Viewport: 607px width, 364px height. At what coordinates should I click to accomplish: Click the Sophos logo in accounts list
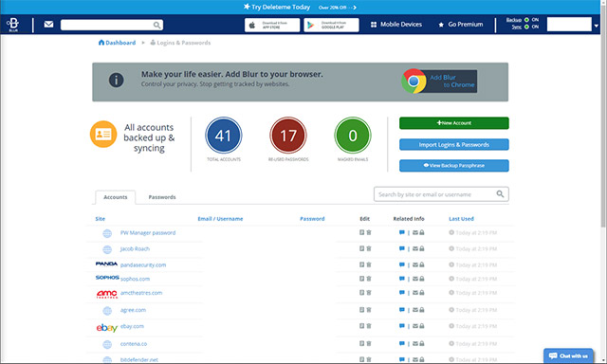[107, 278]
